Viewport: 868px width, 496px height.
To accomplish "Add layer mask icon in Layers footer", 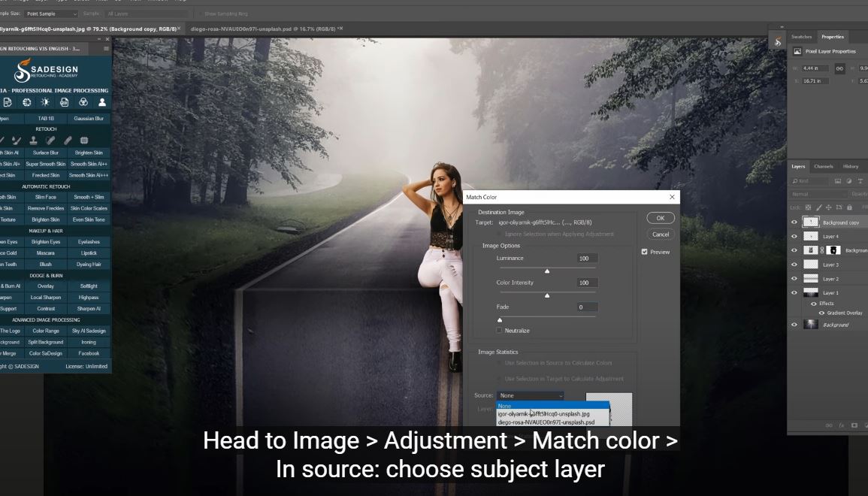I will [854, 425].
